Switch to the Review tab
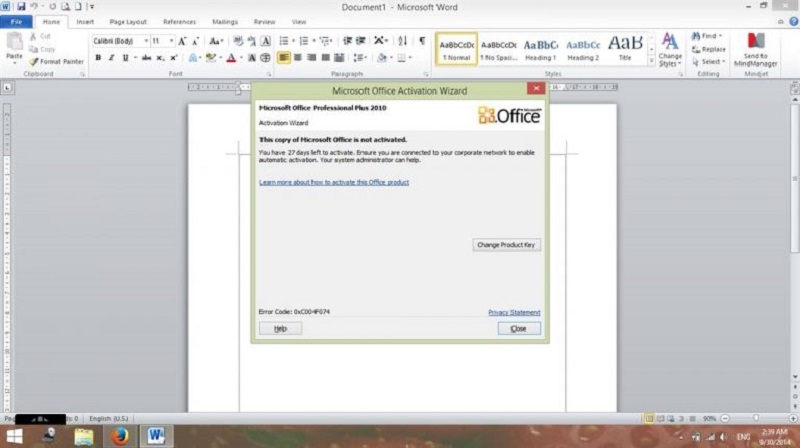800x448 pixels. pyautogui.click(x=264, y=22)
